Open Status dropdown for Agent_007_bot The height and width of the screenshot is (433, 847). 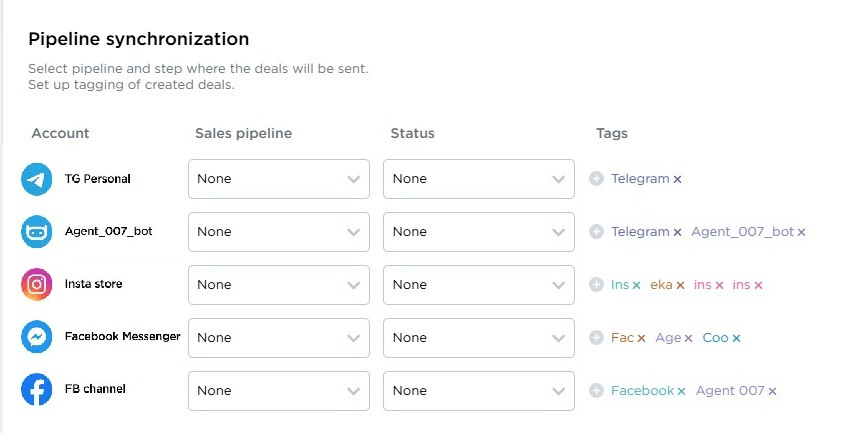[x=478, y=232]
